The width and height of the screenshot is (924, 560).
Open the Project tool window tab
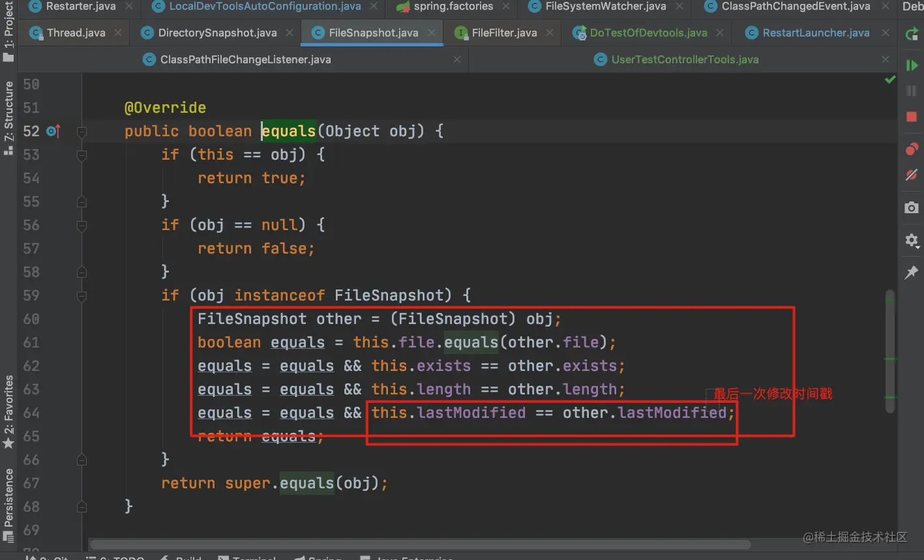pos(8,31)
